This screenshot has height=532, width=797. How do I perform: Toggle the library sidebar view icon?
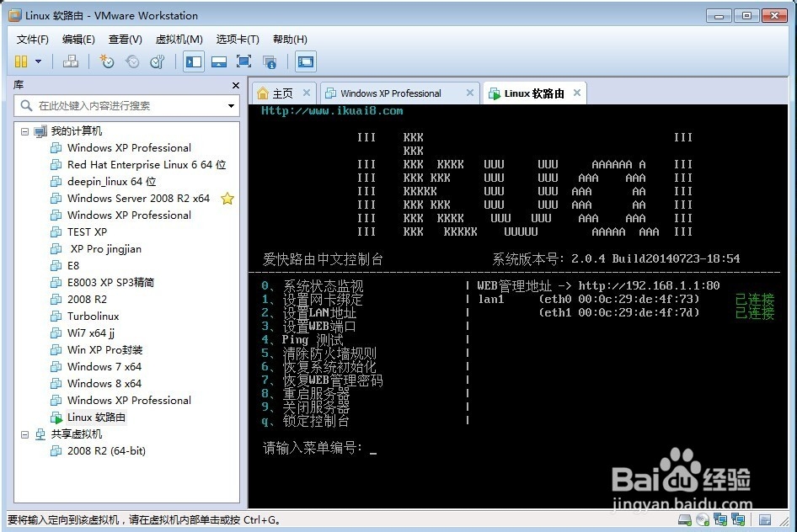194,62
